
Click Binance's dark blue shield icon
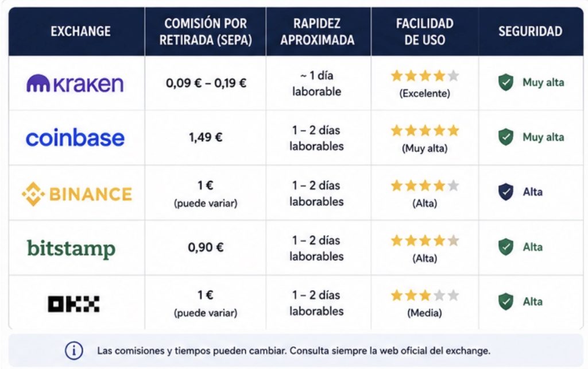click(x=505, y=192)
